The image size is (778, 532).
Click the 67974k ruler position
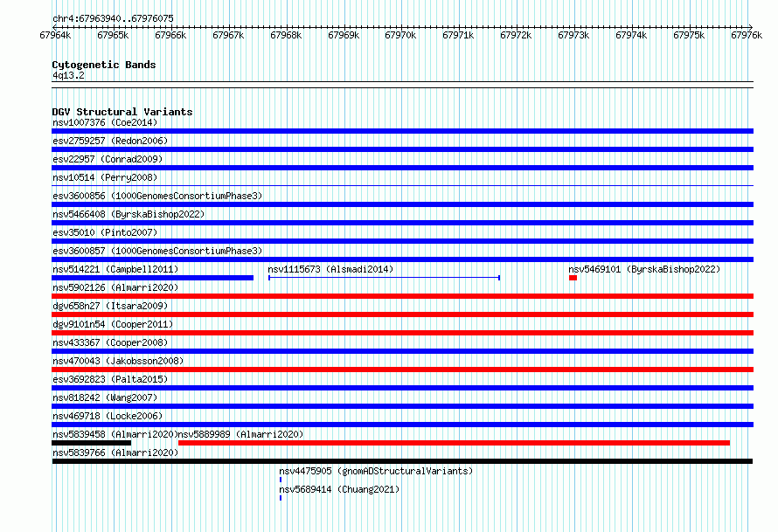pyautogui.click(x=631, y=35)
